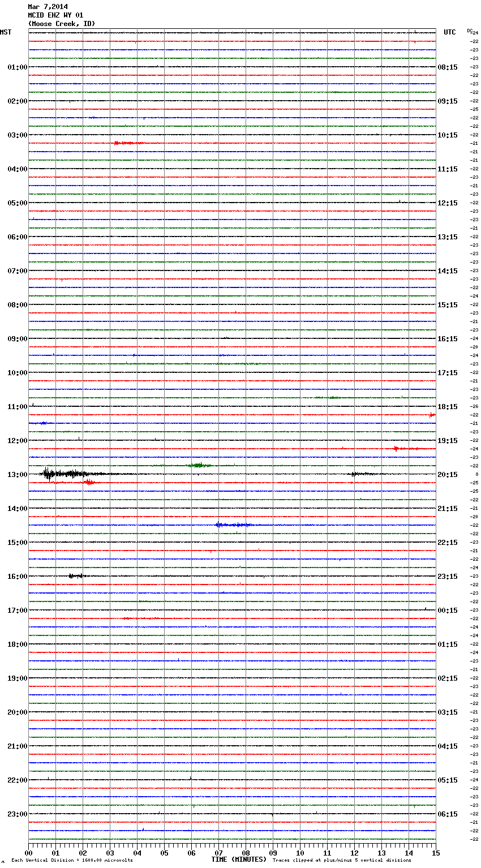Screen dimensions: 481x868
Task: Click the UTC time zone header
Action: pos(450,32)
